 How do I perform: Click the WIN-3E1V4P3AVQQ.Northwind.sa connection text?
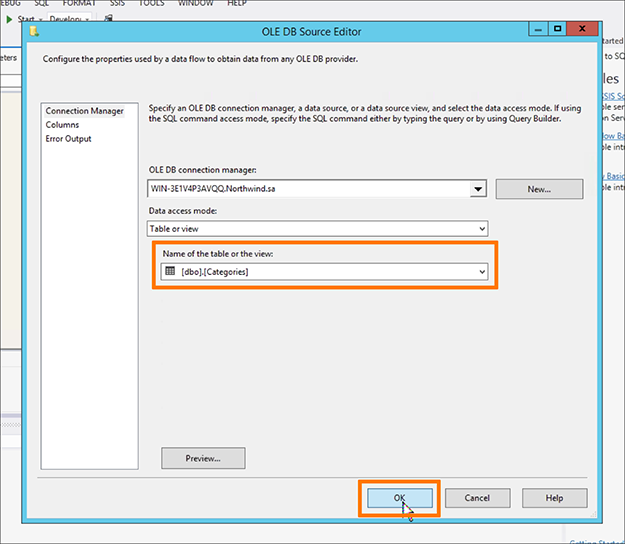[213, 189]
